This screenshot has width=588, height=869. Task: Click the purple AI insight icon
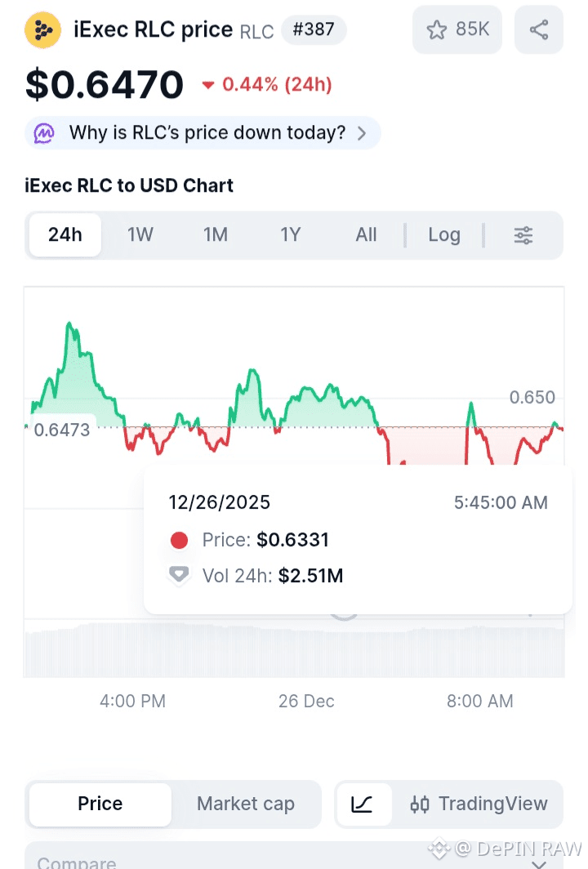pos(44,133)
